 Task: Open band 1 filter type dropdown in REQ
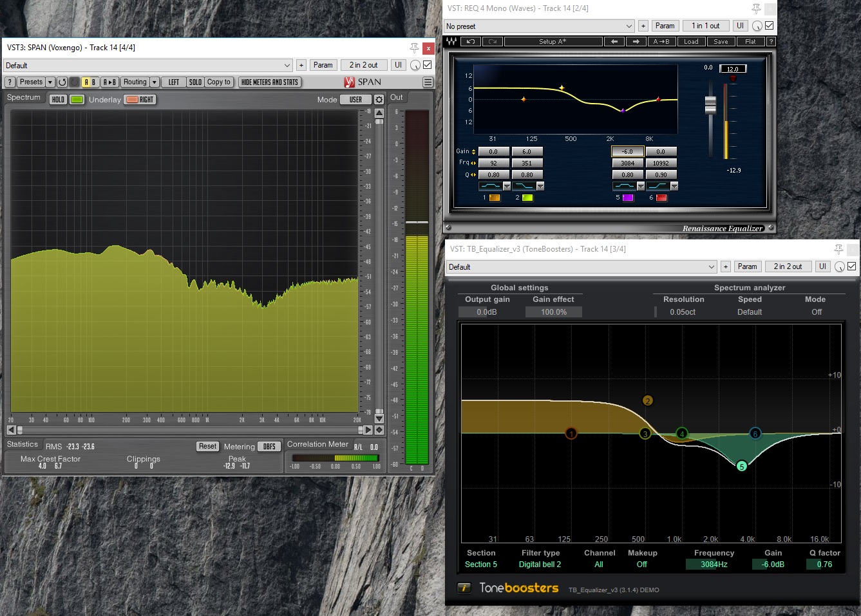(x=507, y=187)
